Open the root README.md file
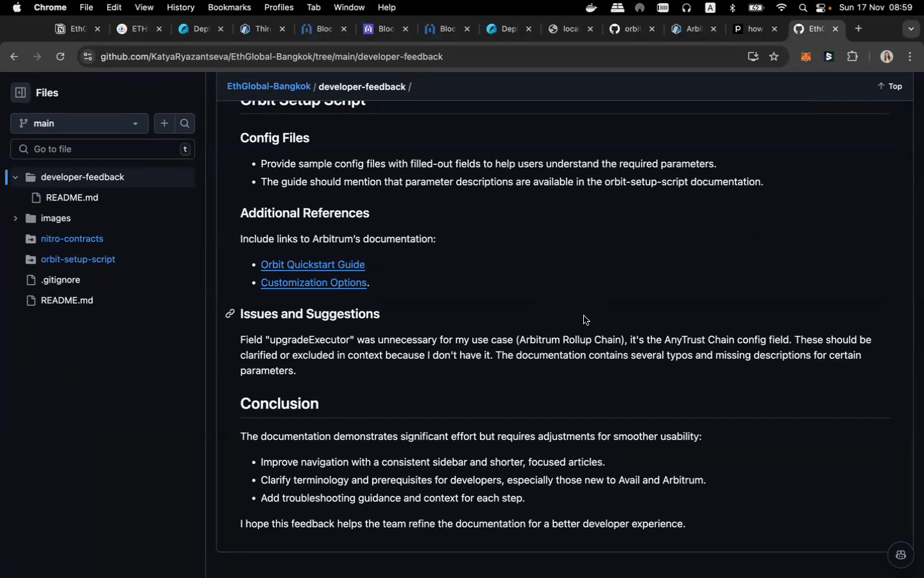This screenshot has width=924, height=578. coord(67,301)
